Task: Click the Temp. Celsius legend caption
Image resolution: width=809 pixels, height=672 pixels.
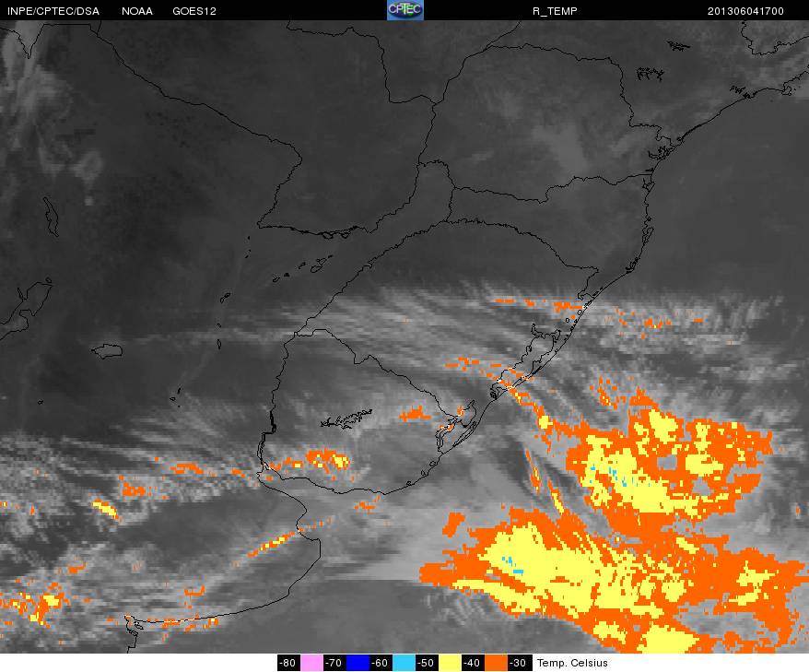Action: [x=572, y=663]
